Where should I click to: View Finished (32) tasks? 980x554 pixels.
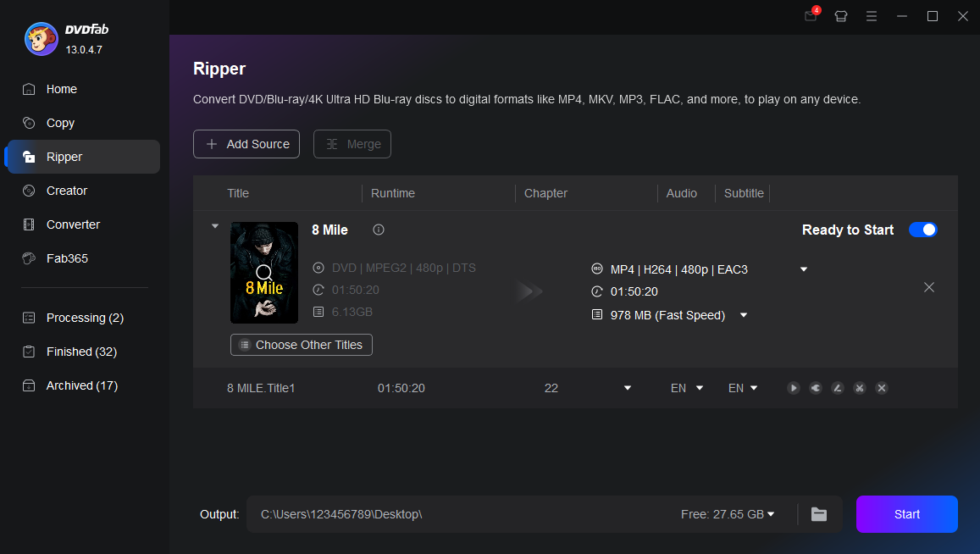coord(82,352)
